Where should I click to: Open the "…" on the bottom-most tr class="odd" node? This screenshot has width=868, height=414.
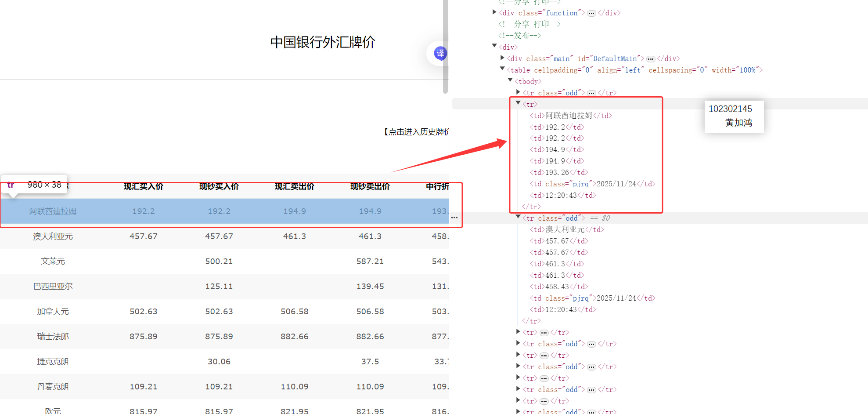pyautogui.click(x=591, y=411)
